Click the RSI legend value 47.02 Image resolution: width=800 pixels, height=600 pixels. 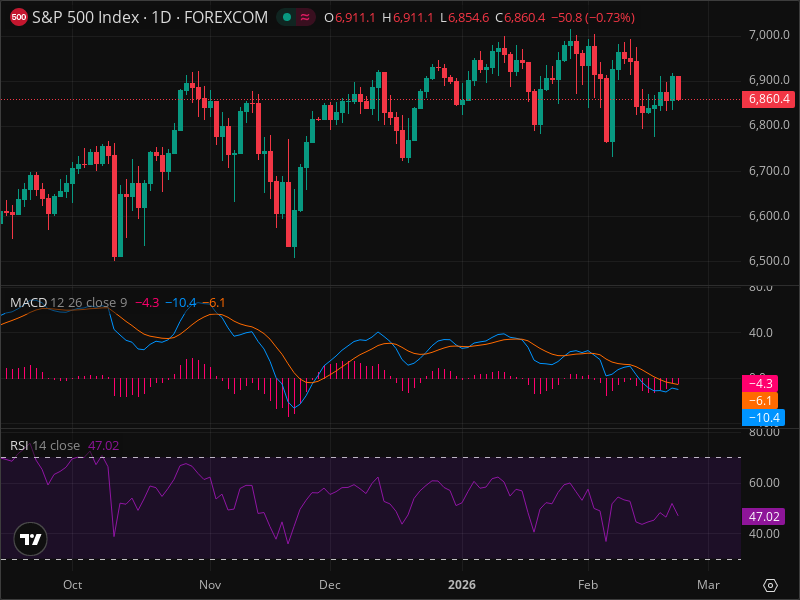(104, 445)
